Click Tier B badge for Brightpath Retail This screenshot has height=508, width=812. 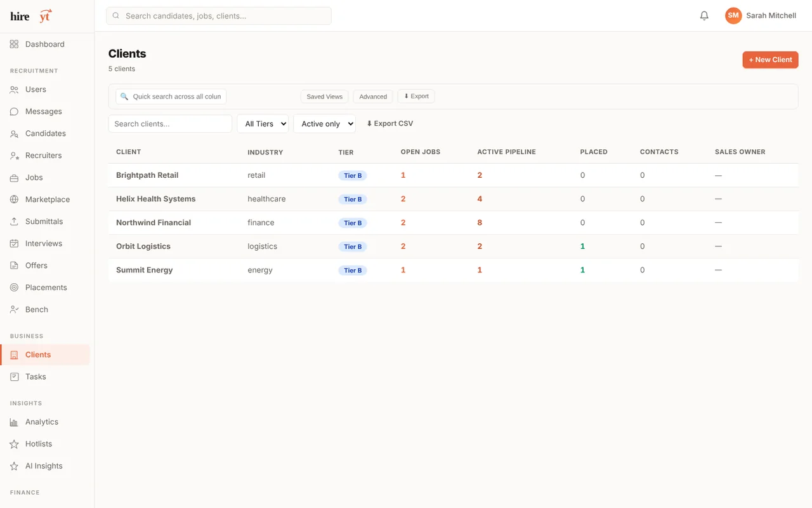[x=353, y=176]
